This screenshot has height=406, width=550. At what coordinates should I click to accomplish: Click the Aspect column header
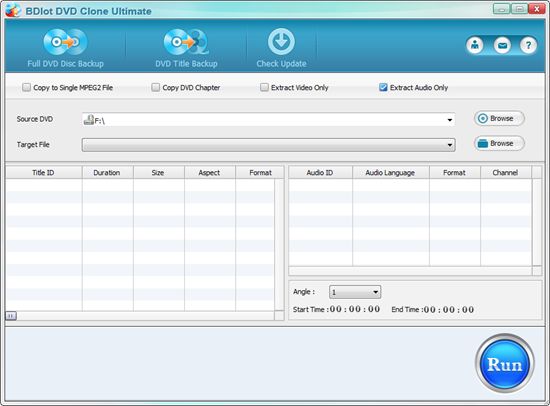[x=210, y=173]
